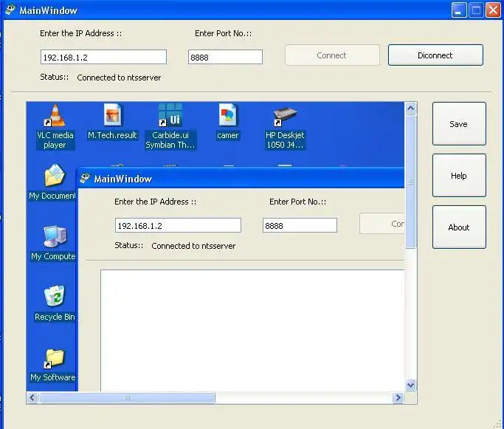The height and width of the screenshot is (429, 504).
Task: Click the remote status text Connected to ntsserver
Action: 193,246
